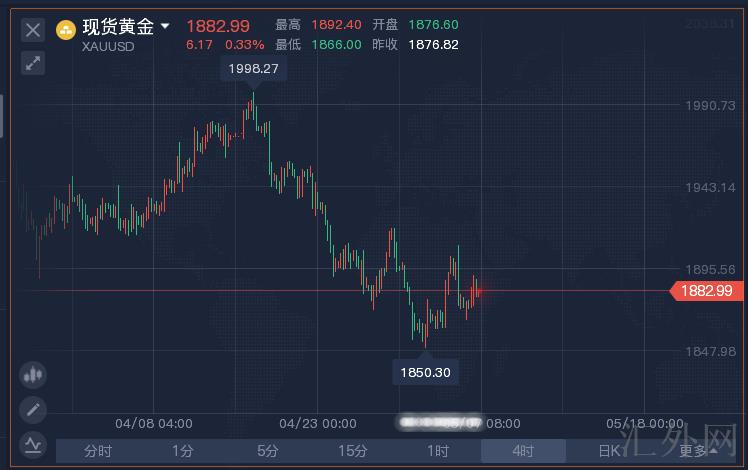Select the pencil drawing tool
Screen dimensions: 748x470
[33, 409]
